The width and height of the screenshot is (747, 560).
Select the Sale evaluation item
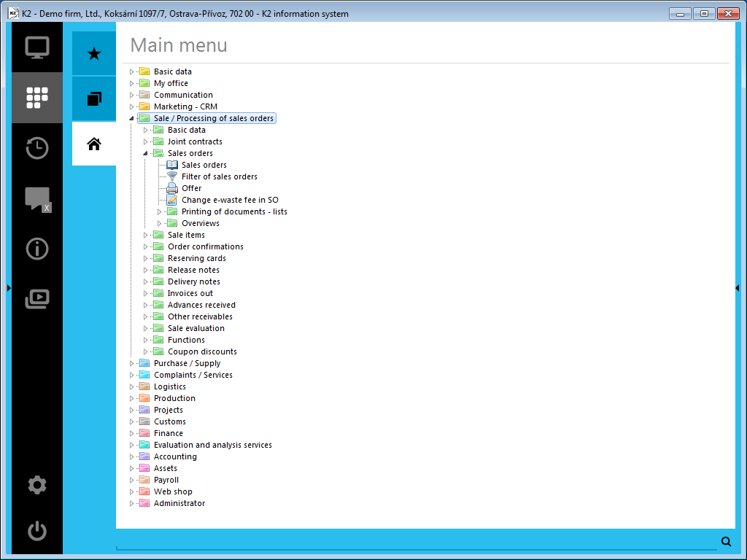coord(196,328)
